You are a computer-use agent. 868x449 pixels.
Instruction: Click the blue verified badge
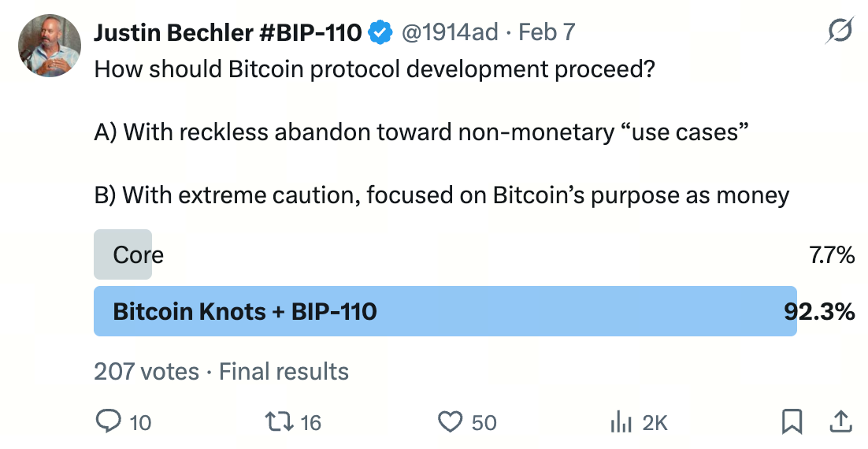382,32
